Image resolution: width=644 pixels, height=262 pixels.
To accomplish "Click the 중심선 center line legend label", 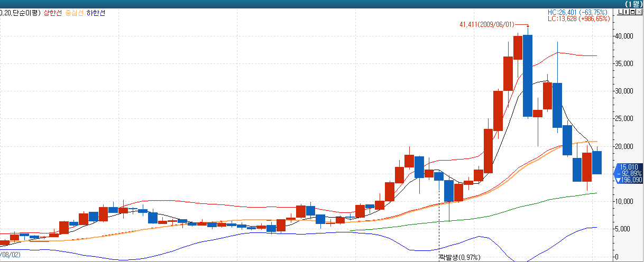I will pos(75,13).
